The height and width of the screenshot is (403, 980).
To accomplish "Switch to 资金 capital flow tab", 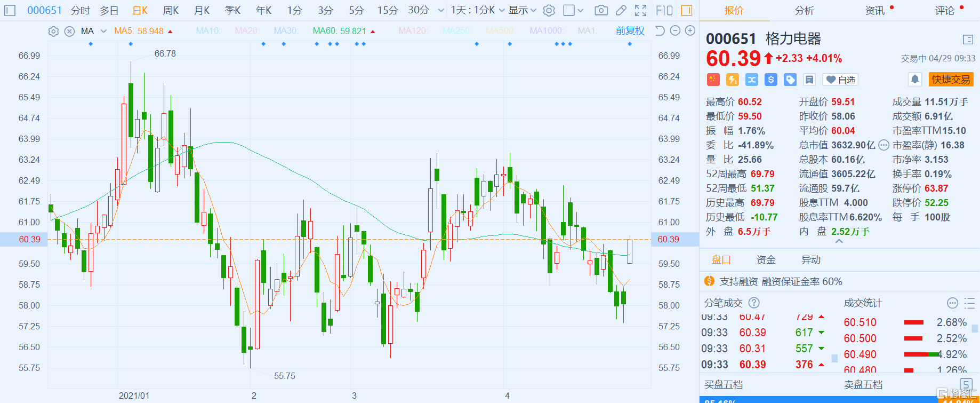I will tap(766, 260).
